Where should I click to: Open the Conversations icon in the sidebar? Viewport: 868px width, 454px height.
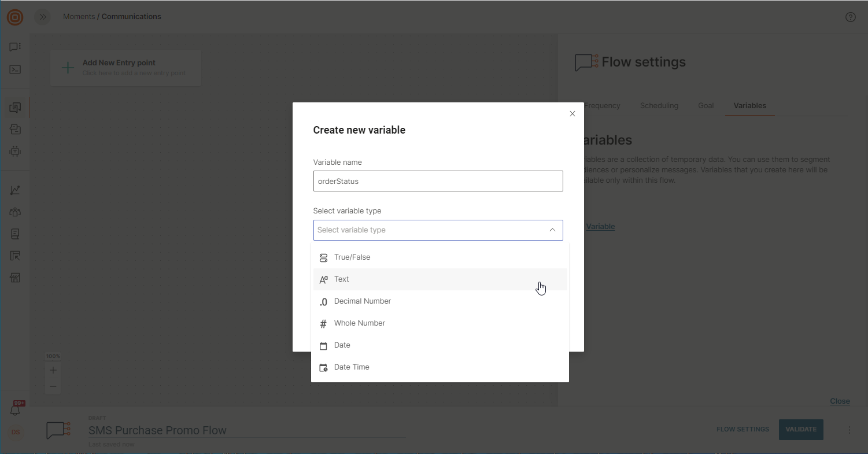pos(16,47)
